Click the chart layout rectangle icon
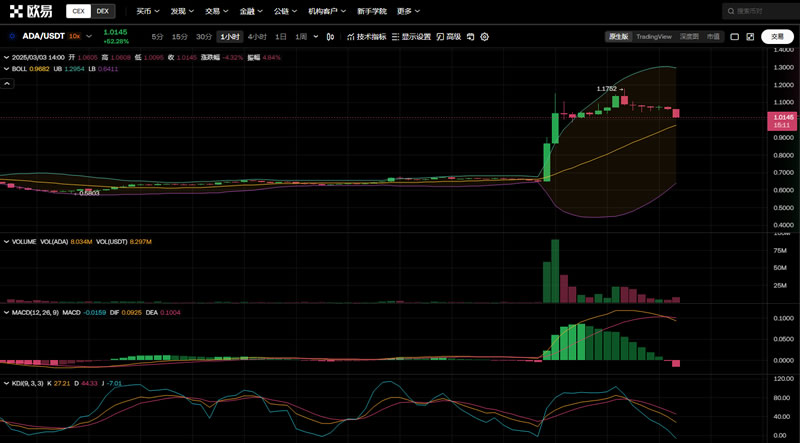Screen dimensions: 800x443 pyautogui.click(x=734, y=37)
